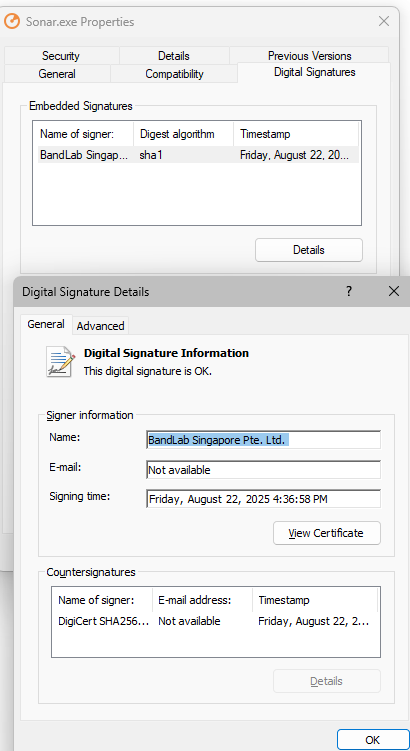
Task: Select the General tab in signature details
Action: [46, 324]
